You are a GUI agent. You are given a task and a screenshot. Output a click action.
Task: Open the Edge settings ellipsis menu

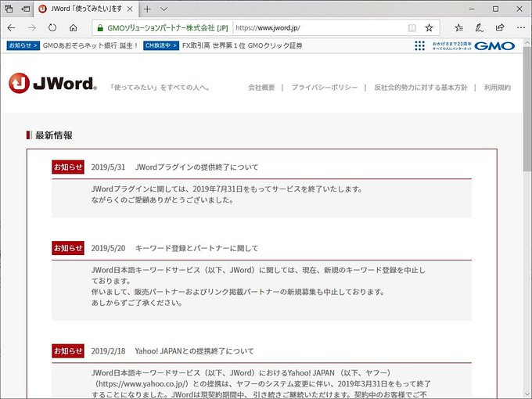[521, 28]
